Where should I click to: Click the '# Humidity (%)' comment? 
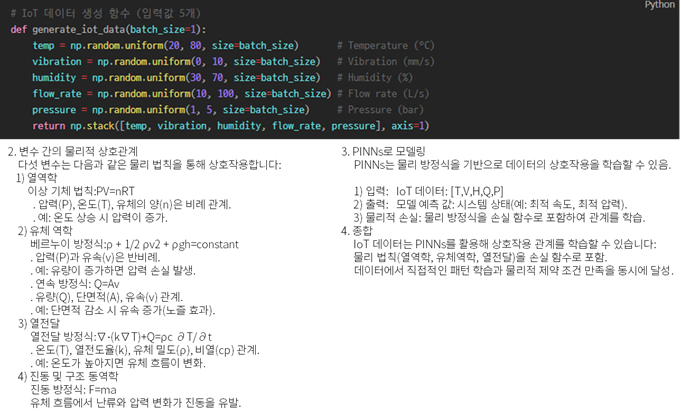(x=375, y=78)
